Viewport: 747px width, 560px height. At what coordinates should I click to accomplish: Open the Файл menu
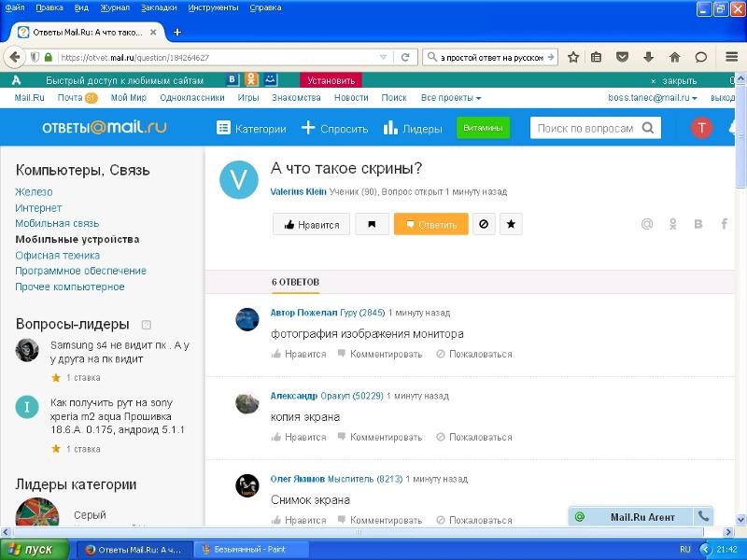coord(14,7)
